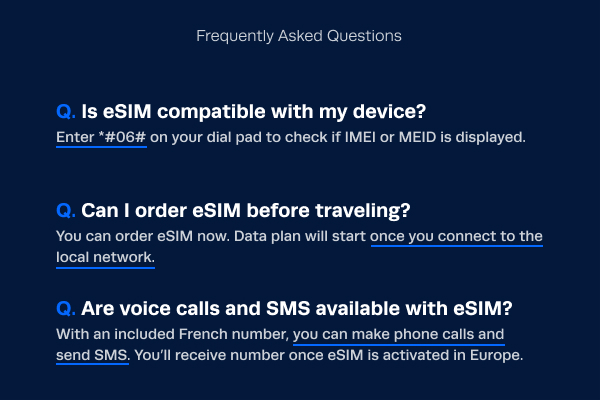The height and width of the screenshot is (400, 600).
Task: Click 'You can order eSIM now.' sentence
Action: (x=143, y=236)
